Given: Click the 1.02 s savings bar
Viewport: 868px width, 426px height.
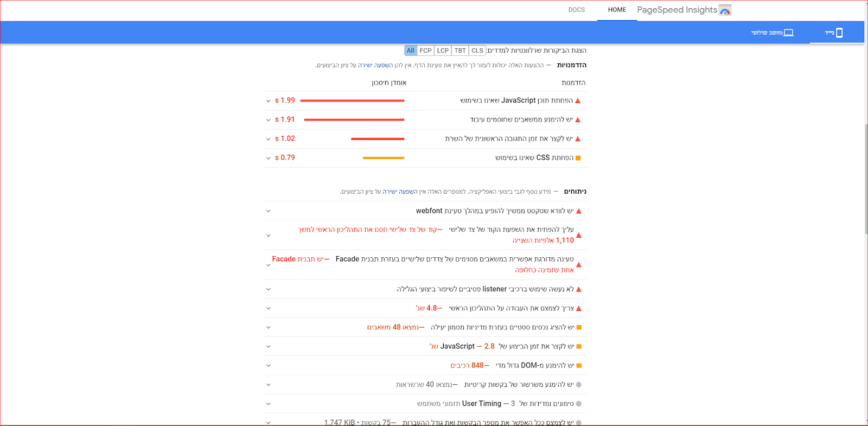Looking at the screenshot, I should (x=378, y=139).
